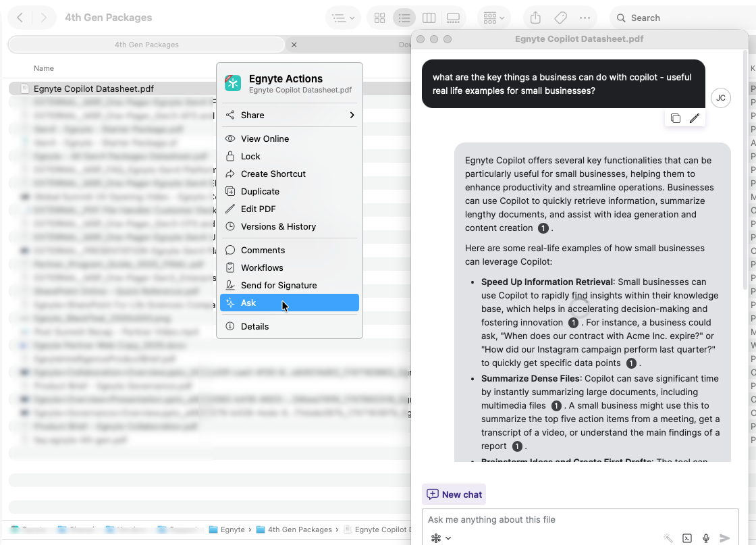Open the Share submenu
This screenshot has height=545, width=756.
[x=290, y=115]
